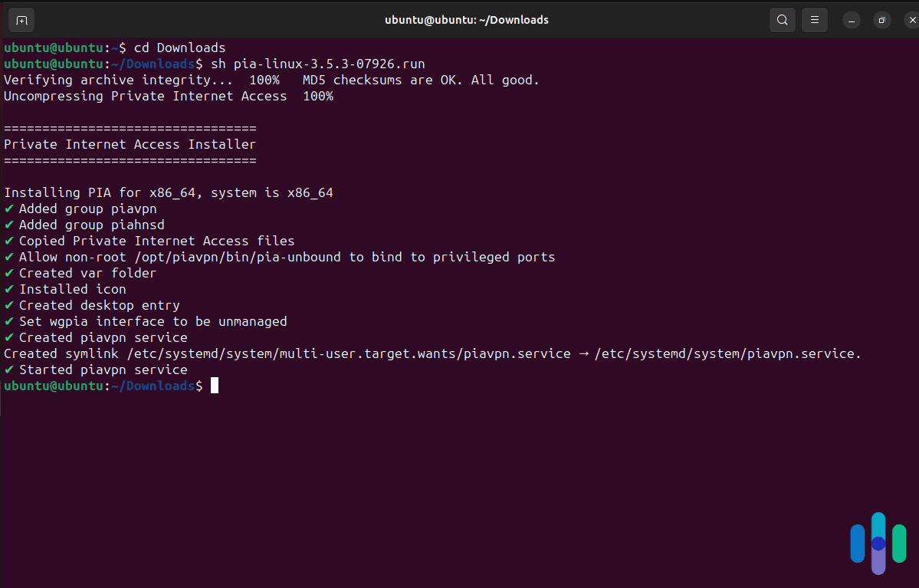The width and height of the screenshot is (919, 588).
Task: Open the hamburger menu
Action: 814,20
